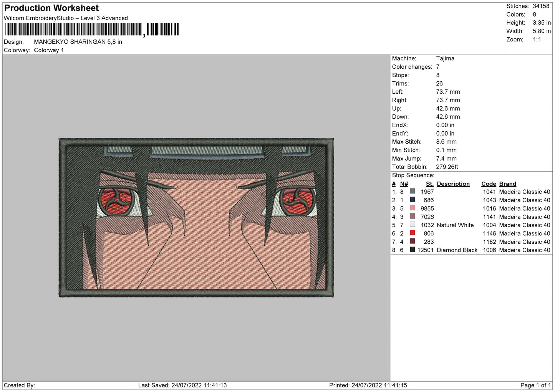
Task: Click the pink swatch for code 1016
Action: pos(413,208)
